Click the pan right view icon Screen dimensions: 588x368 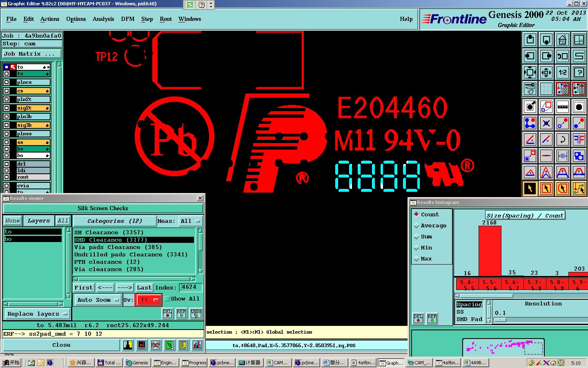click(546, 56)
